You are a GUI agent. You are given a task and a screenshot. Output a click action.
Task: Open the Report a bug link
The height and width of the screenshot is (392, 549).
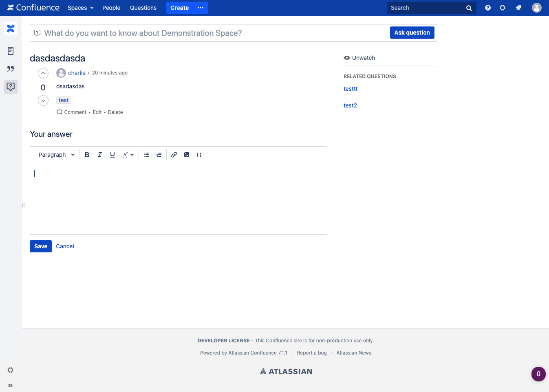(312, 353)
